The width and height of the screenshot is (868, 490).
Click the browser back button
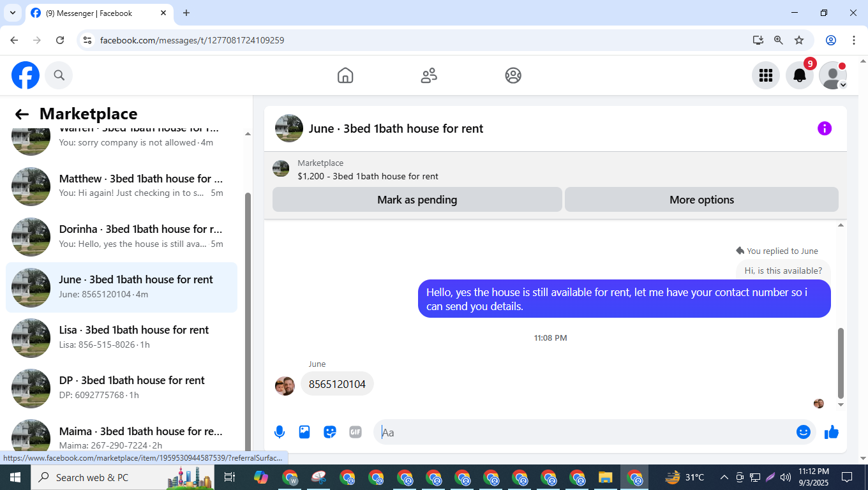click(x=14, y=40)
